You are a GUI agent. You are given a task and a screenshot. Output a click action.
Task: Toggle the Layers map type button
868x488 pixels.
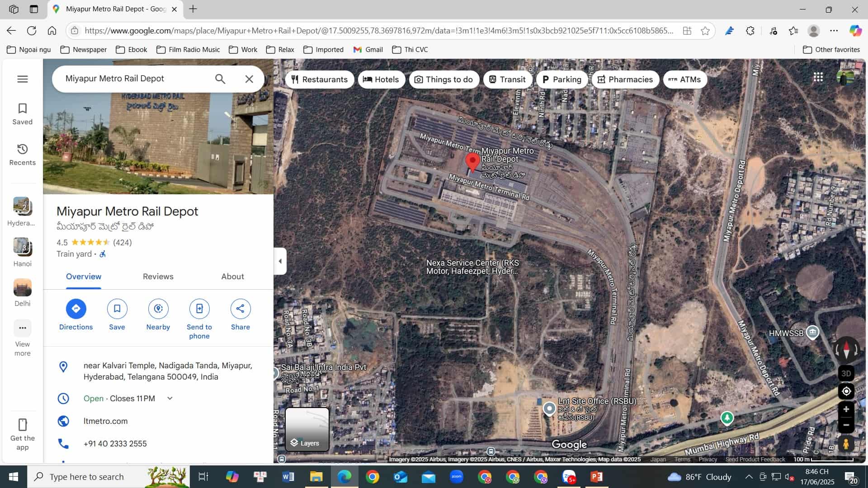tap(307, 429)
